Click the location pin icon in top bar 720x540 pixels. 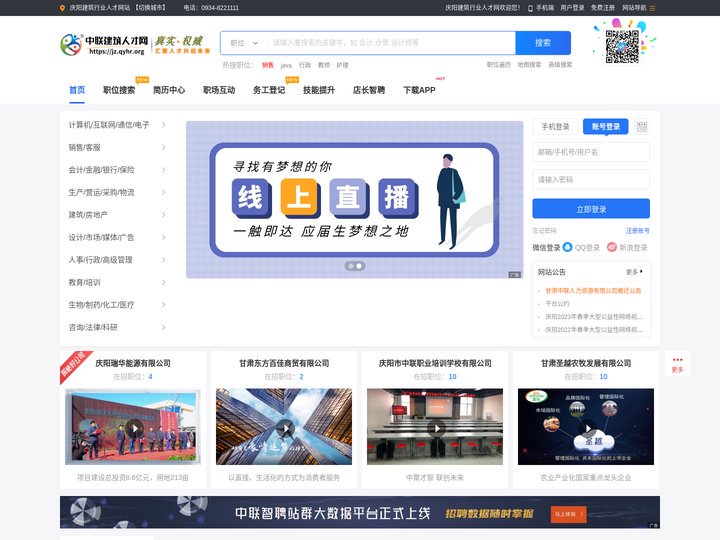click(62, 8)
